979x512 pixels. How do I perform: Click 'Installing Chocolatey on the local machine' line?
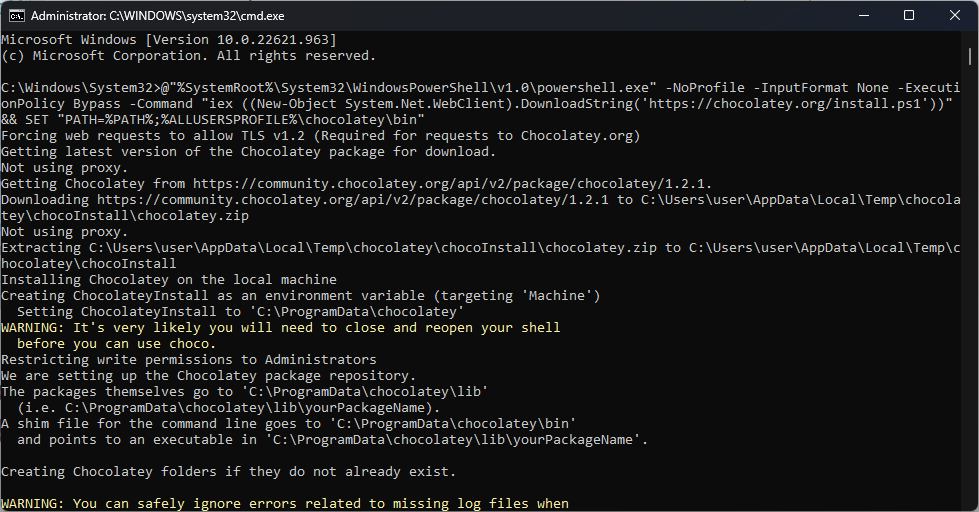(x=169, y=280)
